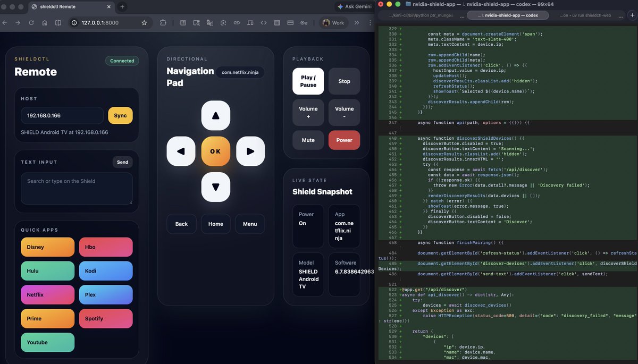This screenshot has width=638, height=364.
Task: Open the Work profile menu
Action: (333, 23)
